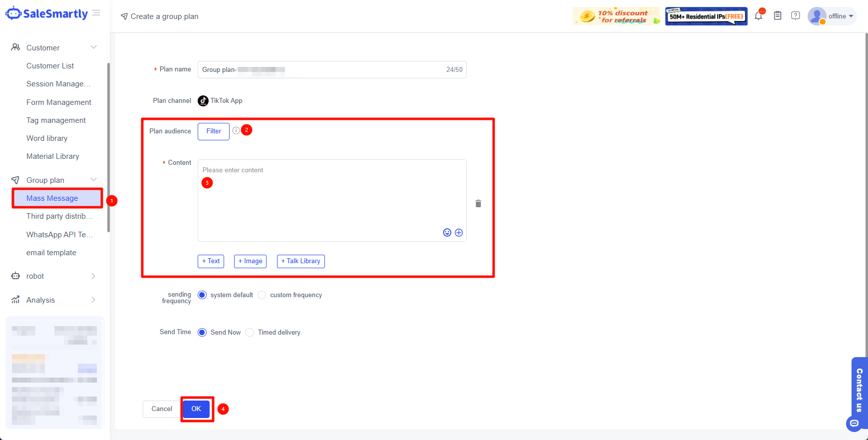Choose Timed delivery radio option

(250, 333)
